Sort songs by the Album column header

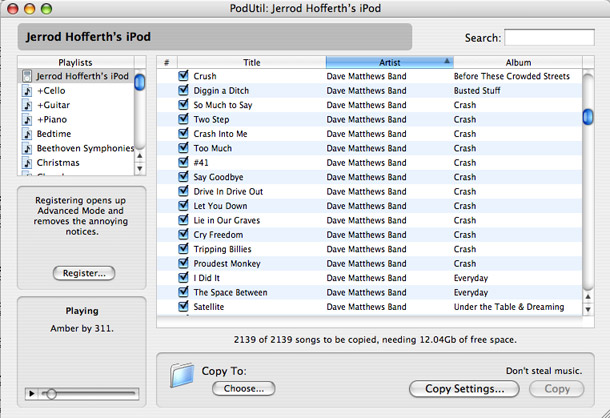pos(518,62)
